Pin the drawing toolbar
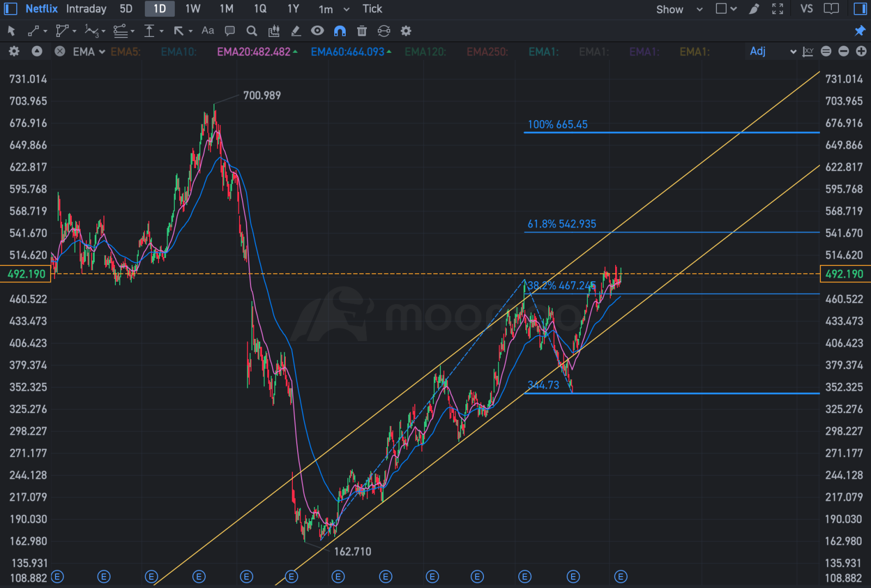 tap(860, 31)
